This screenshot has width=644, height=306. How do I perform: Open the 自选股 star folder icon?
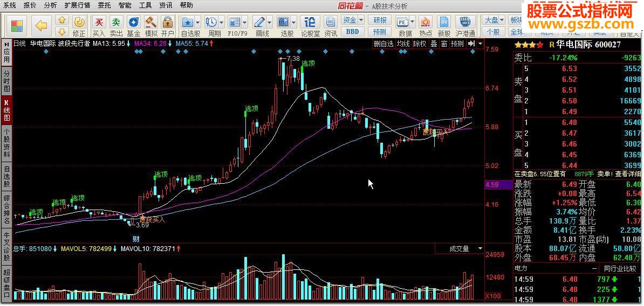click(188, 22)
